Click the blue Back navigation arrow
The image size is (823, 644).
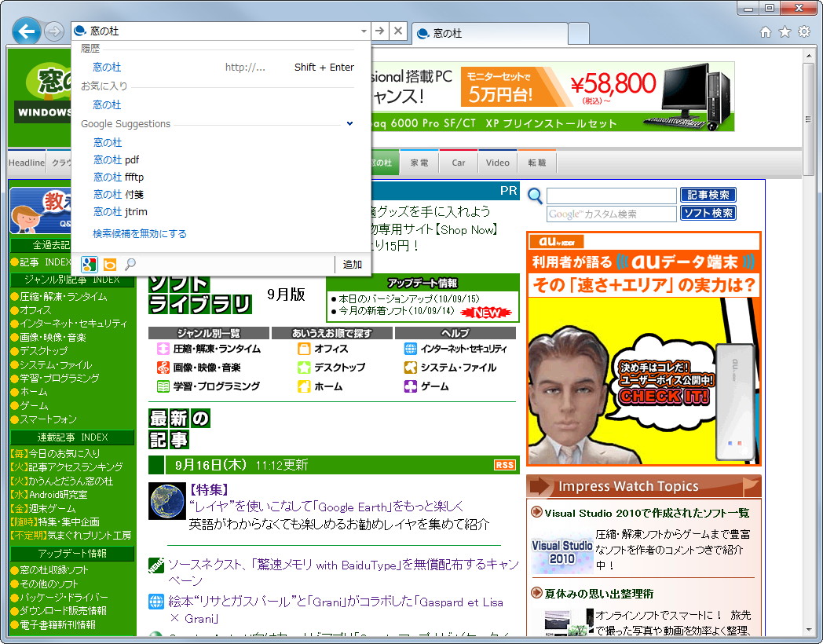pos(26,31)
